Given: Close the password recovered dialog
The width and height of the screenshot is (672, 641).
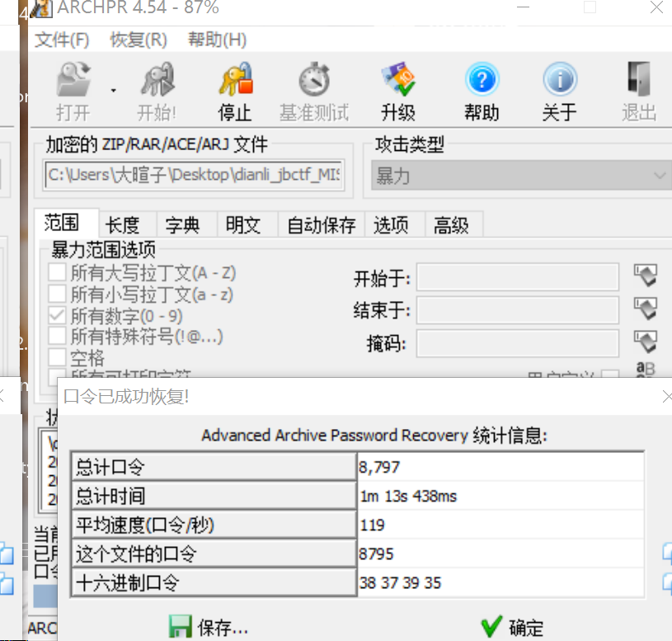Looking at the screenshot, I should [x=667, y=397].
